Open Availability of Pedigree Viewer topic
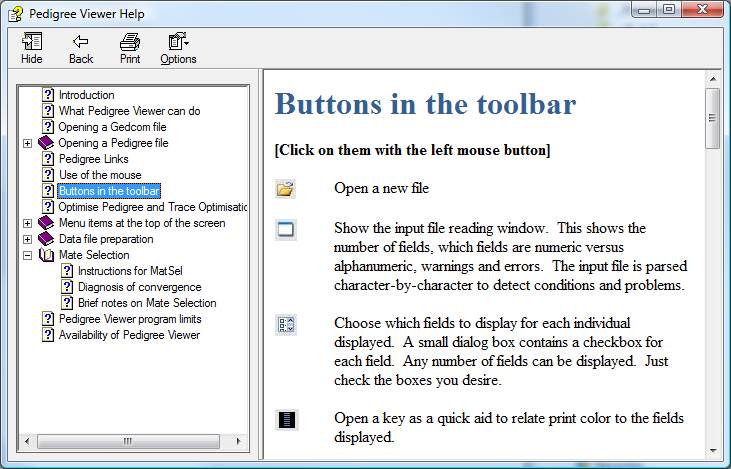This screenshot has height=469, width=731. tap(129, 335)
